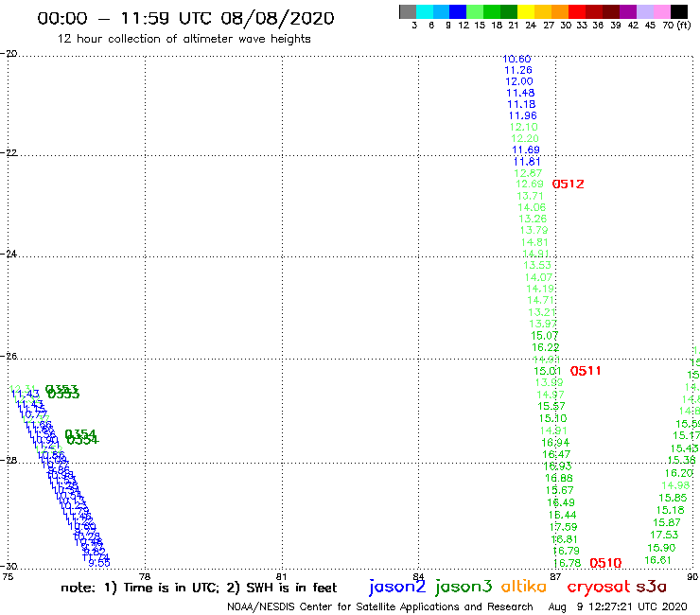Click the bright red legend swatch
700x615 pixels.
[x=576, y=11]
